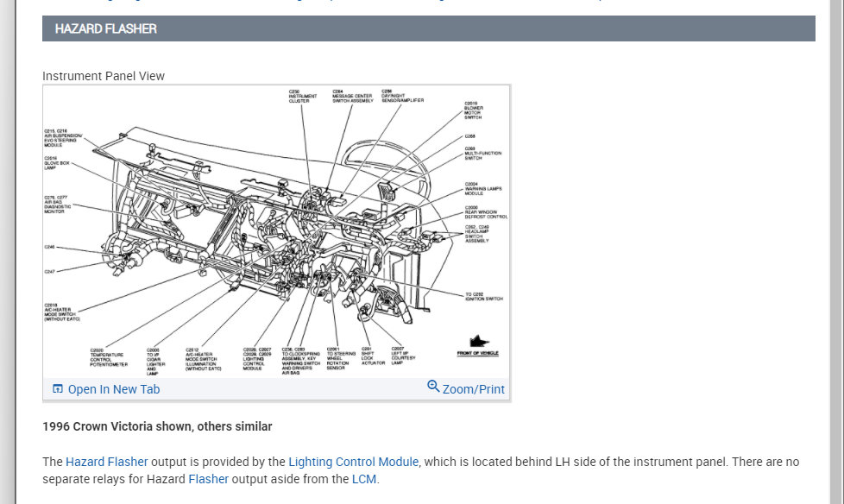Click the 'MESSAGE CENTER SWITCH ASSEMBLY' label

click(x=353, y=97)
